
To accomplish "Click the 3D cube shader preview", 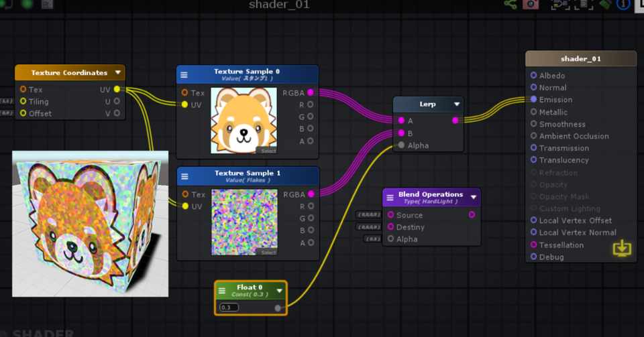I will [x=91, y=224].
